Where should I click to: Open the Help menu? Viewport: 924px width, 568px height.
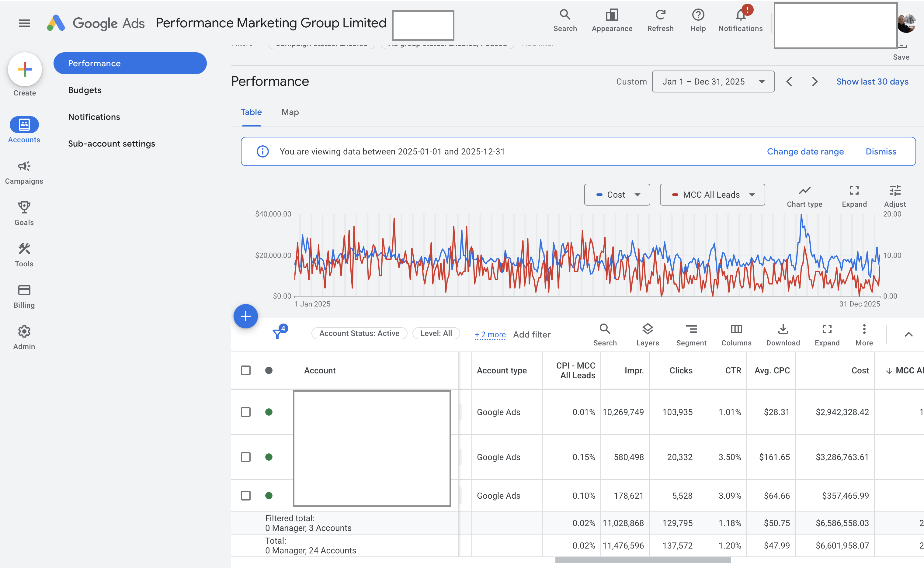(x=698, y=20)
